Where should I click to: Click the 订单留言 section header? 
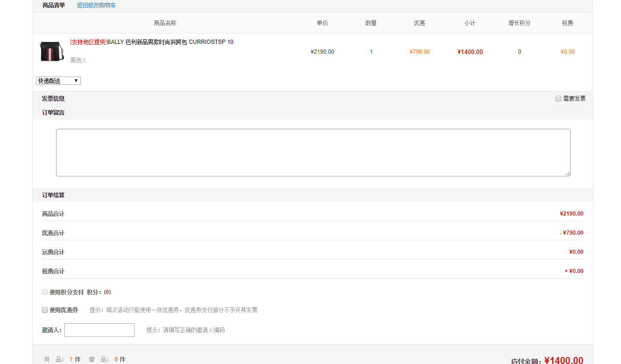point(52,112)
